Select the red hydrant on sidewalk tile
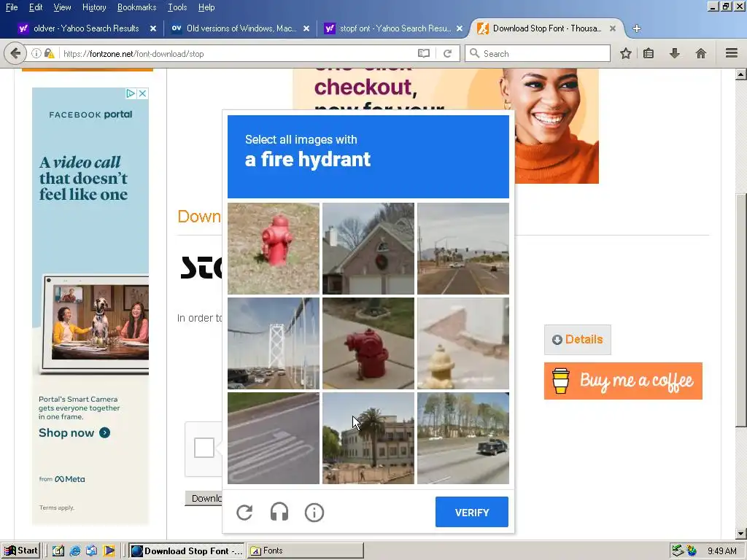The height and width of the screenshot is (560, 747). 368,343
